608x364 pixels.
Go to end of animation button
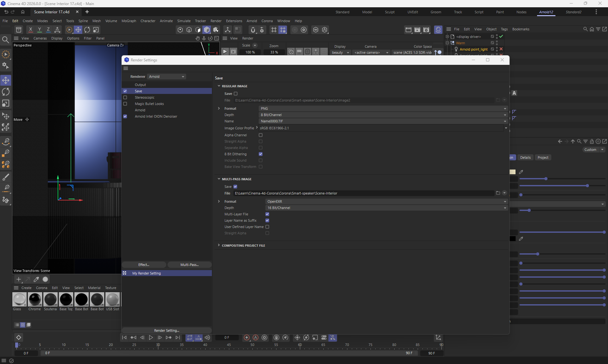tap(178, 338)
